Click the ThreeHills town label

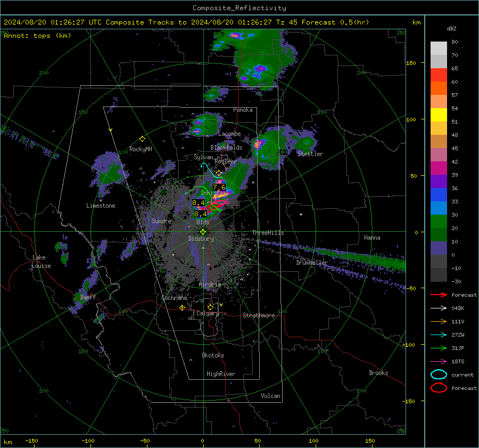pyautogui.click(x=268, y=233)
